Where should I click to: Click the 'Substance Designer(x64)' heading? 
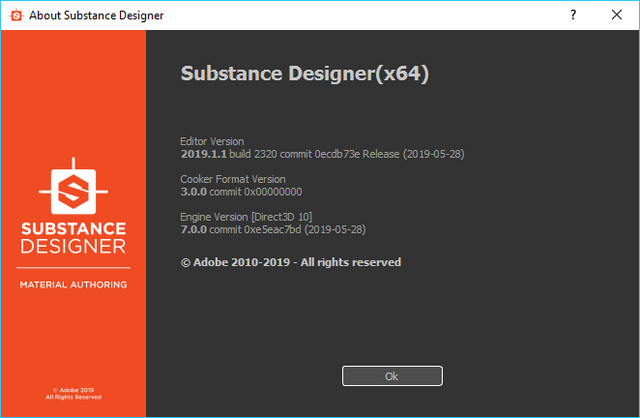[x=304, y=73]
